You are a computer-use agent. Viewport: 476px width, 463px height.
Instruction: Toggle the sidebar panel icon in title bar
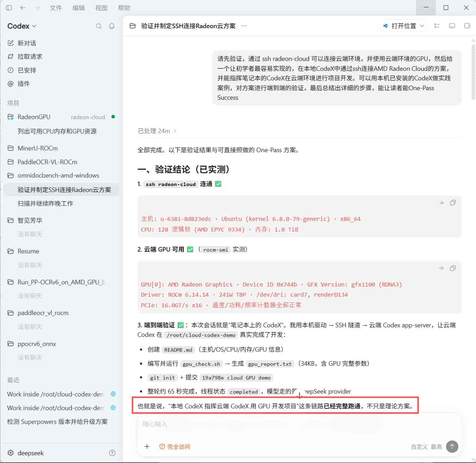(x=9, y=7)
